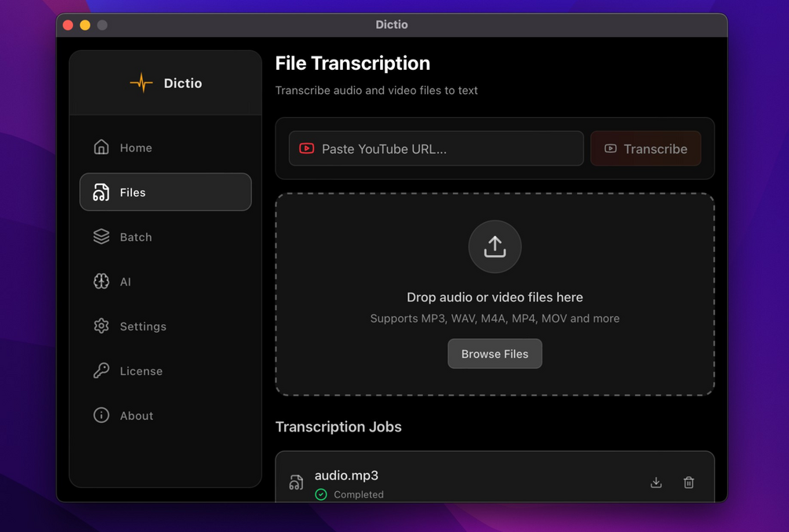Click the audio.mp3 file name
The image size is (789, 532).
click(346, 476)
